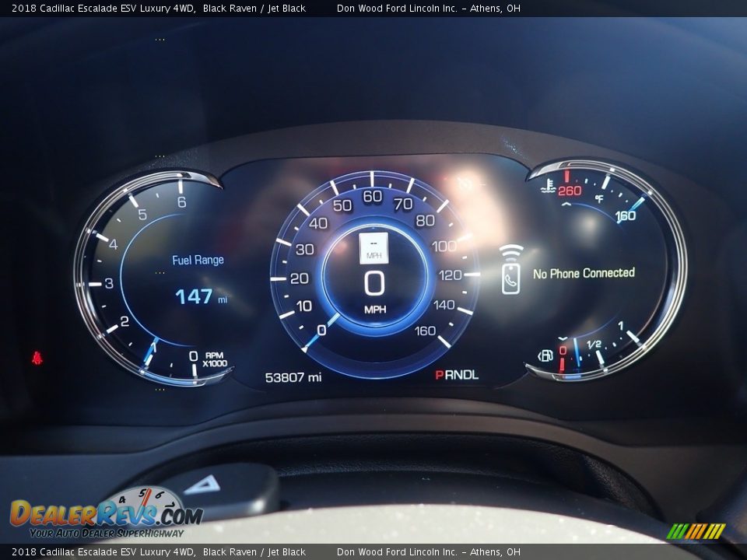The height and width of the screenshot is (560, 747).
Task: Click the red P gear indicator
Action: [439, 375]
